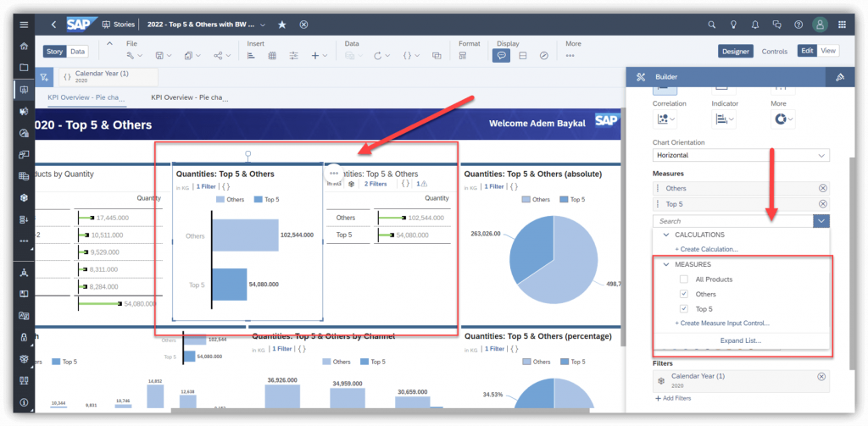Open the Data refresh dropdown
This screenshot has height=426, width=868.
tap(381, 56)
